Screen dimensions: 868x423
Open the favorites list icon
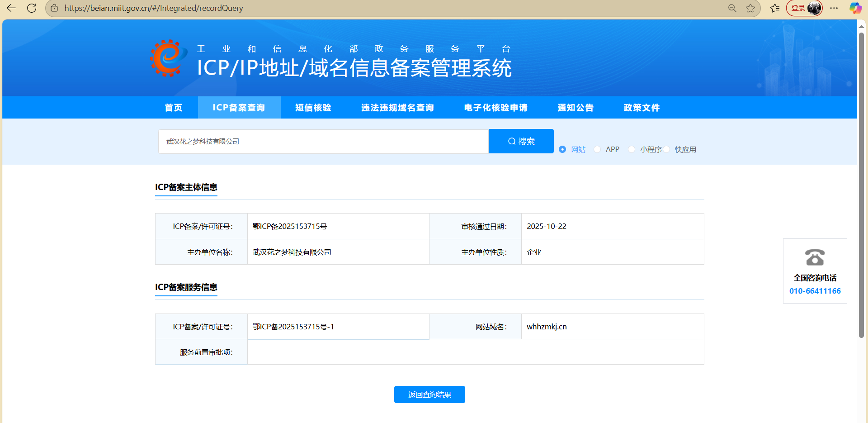click(775, 8)
